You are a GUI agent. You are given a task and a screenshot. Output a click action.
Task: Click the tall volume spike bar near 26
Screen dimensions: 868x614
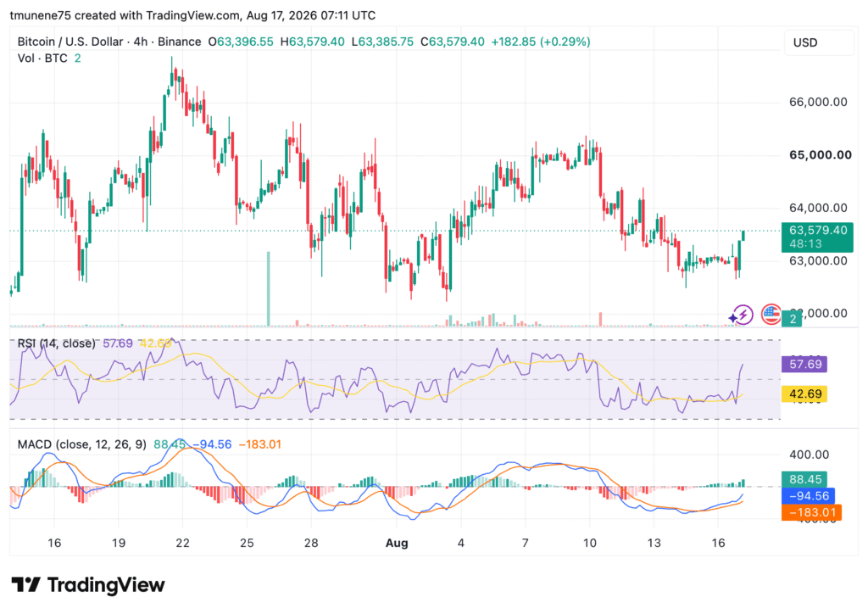269,288
